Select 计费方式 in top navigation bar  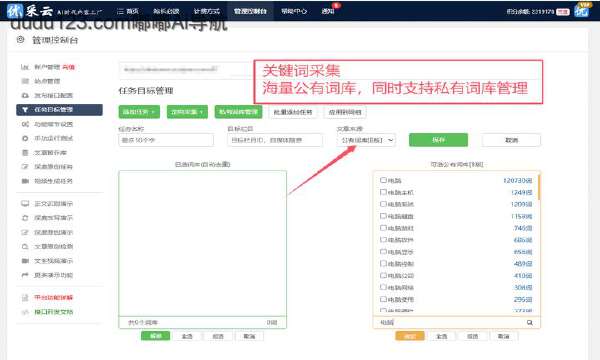207,11
